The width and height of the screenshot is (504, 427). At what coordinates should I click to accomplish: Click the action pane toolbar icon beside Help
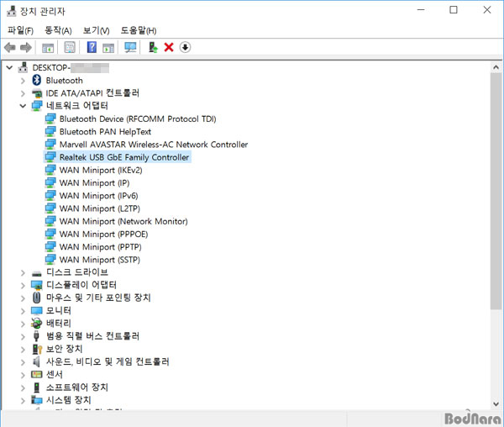pyautogui.click(x=108, y=48)
